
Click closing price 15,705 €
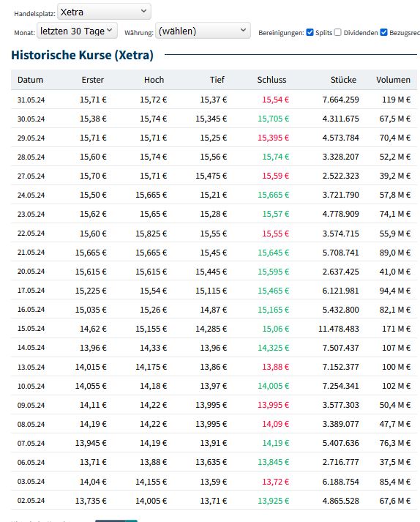tap(273, 119)
